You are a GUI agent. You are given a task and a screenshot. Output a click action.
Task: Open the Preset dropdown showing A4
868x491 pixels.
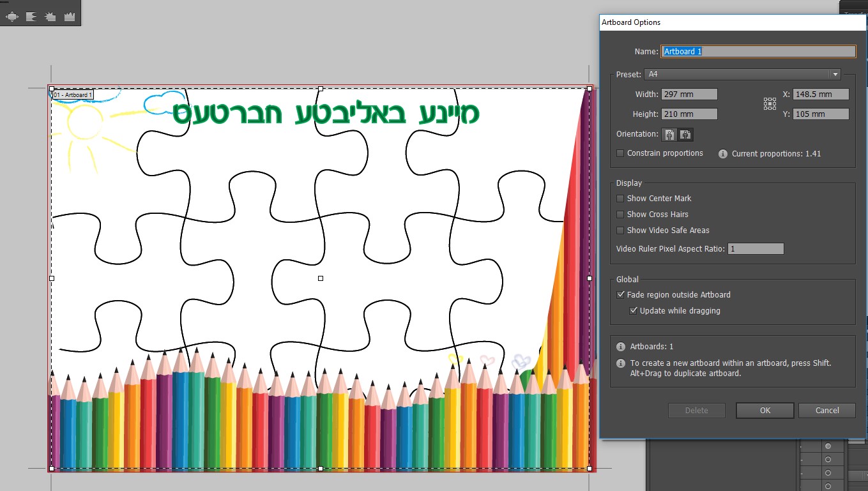click(835, 74)
